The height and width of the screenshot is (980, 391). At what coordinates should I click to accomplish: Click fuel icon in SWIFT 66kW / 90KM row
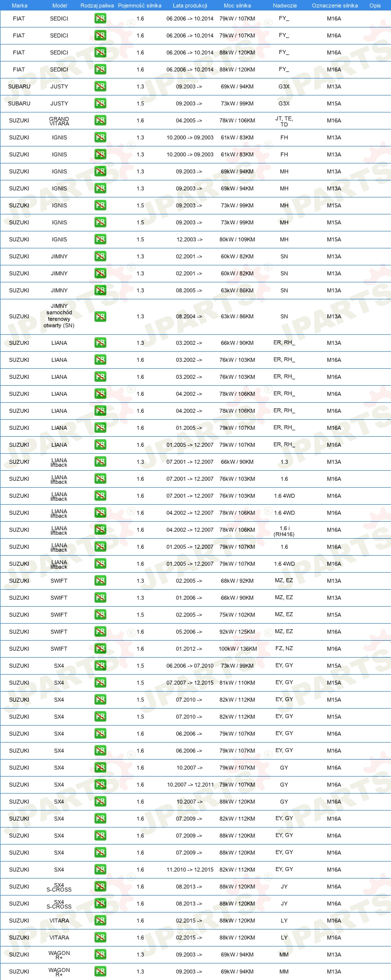pyautogui.click(x=100, y=598)
